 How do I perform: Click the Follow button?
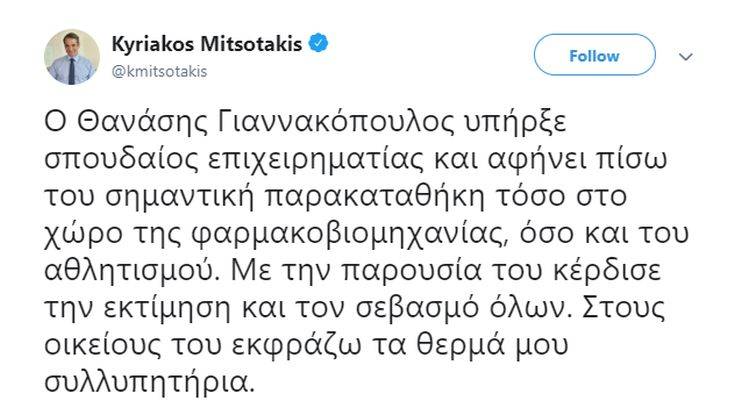point(594,56)
